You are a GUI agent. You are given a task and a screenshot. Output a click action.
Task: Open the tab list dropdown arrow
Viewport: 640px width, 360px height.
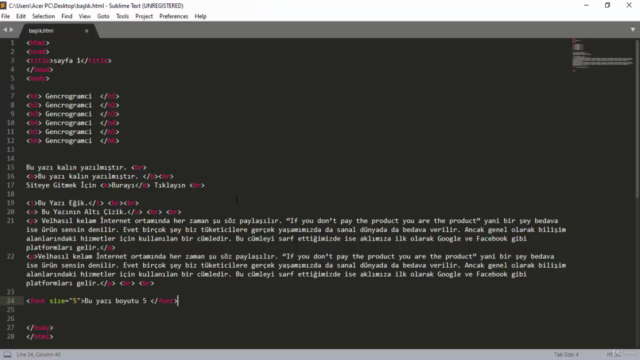[633, 30]
